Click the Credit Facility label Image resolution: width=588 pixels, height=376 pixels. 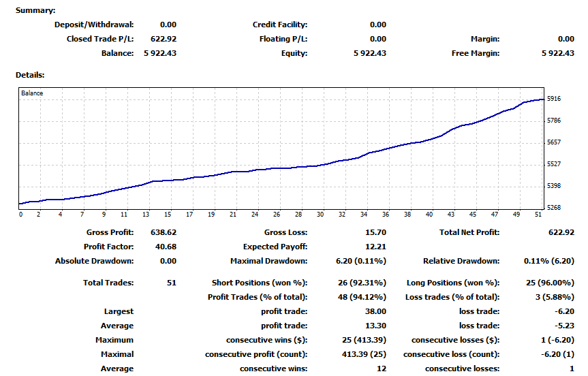click(280, 25)
